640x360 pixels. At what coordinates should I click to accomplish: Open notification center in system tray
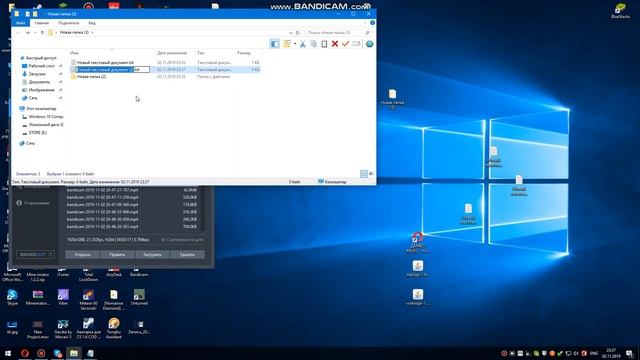pyautogui.click(x=630, y=353)
